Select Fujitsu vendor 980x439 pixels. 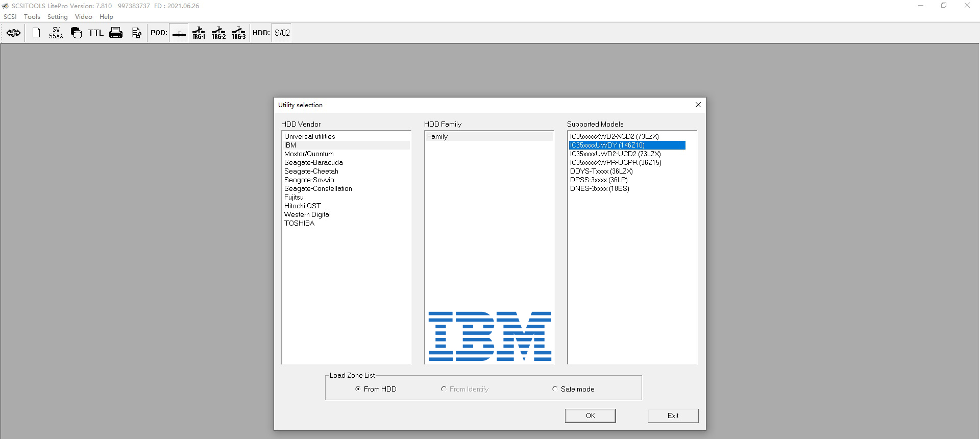(x=346, y=197)
